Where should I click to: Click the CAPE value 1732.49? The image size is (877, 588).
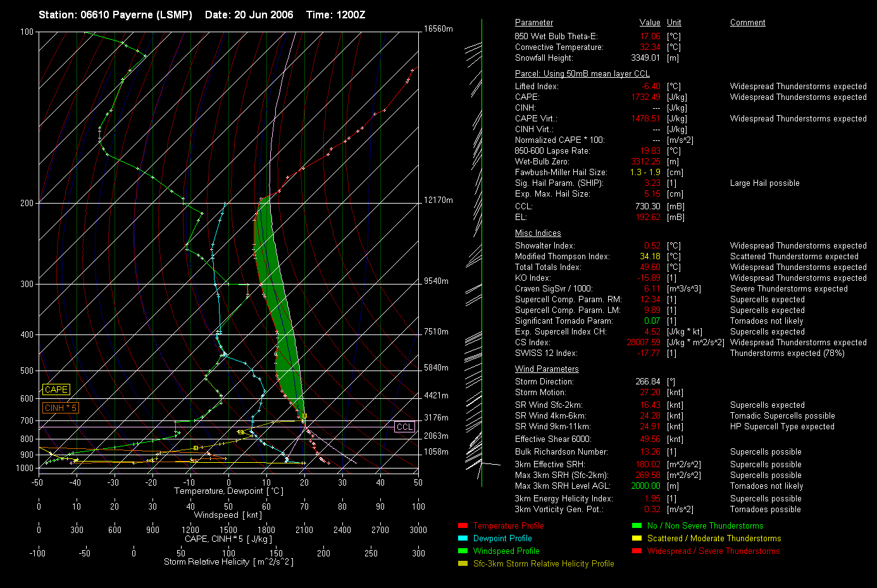645,97
